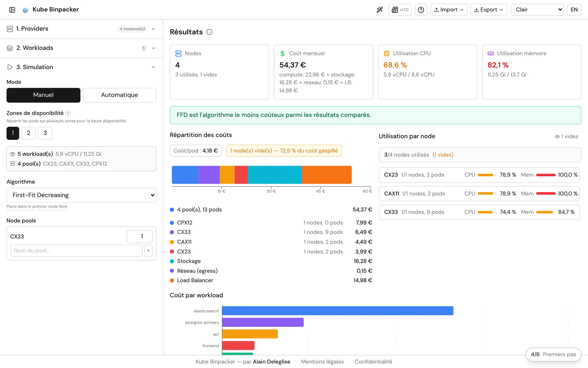Click the Zones de disponibilité help icon
The image size is (588, 368).
[68, 113]
